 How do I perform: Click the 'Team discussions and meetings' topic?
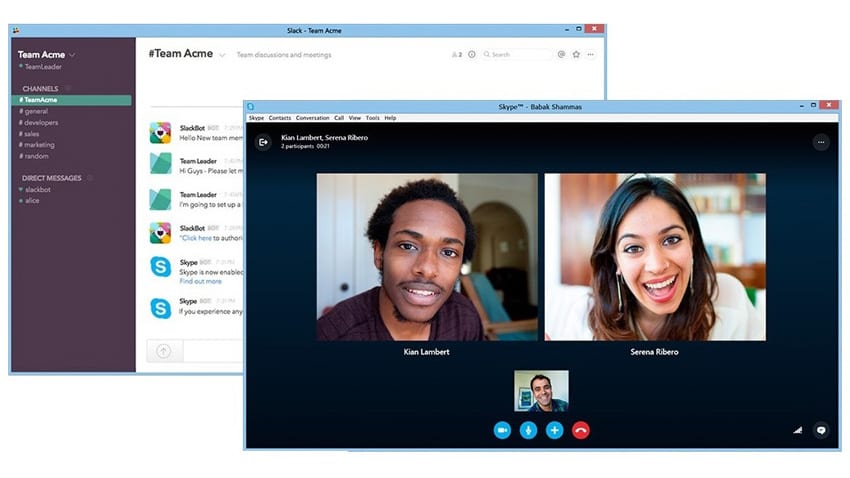click(284, 55)
